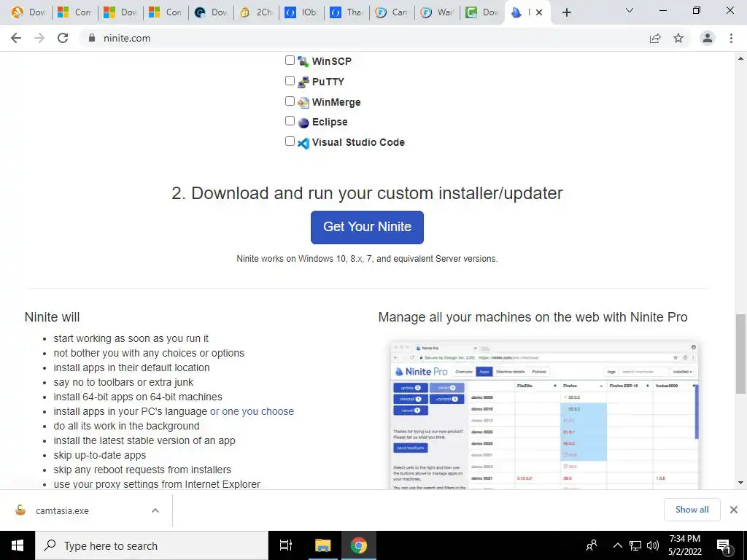
Task: Show hidden system tray icons
Action: click(x=617, y=545)
